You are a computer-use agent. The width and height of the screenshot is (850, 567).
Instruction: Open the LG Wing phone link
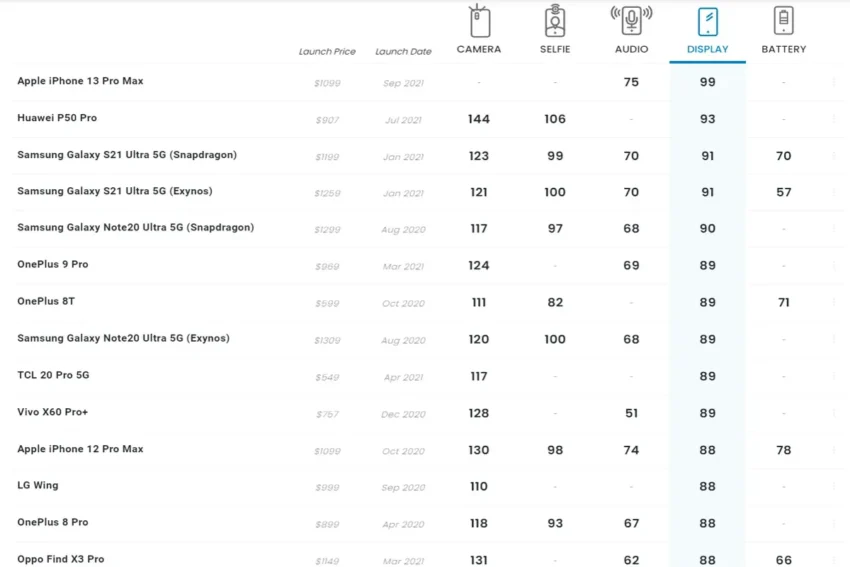[38, 486]
